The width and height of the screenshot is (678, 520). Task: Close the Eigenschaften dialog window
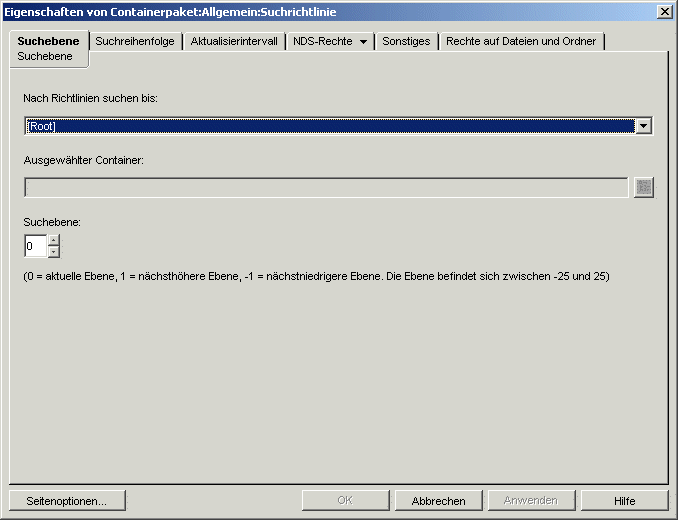pos(665,12)
